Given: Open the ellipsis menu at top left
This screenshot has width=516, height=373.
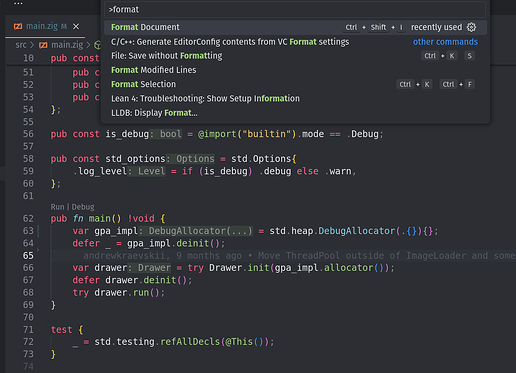Looking at the screenshot, I should (18, 3).
